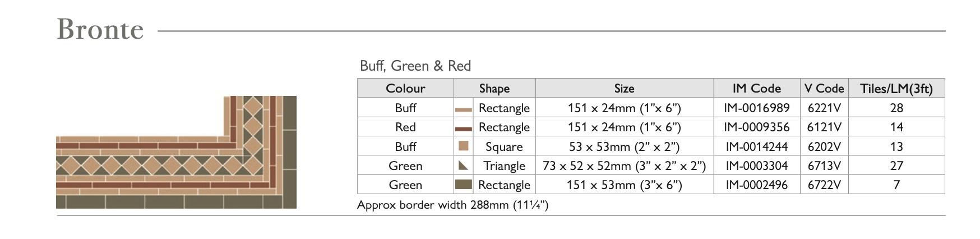Click the IM-0009356 code

point(756,127)
